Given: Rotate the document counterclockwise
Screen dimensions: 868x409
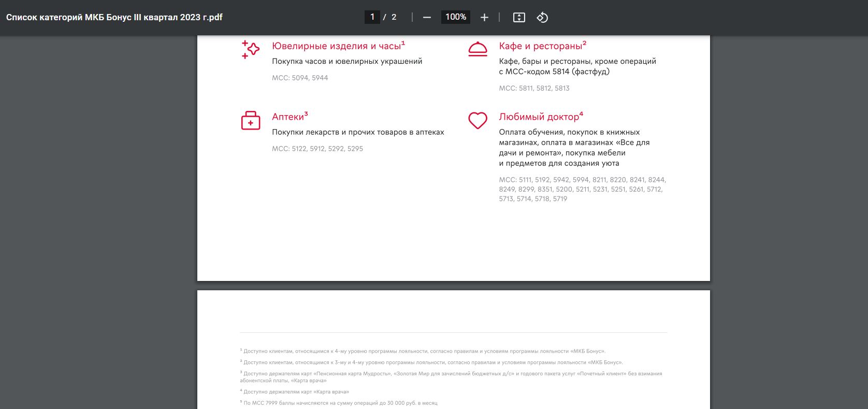Looking at the screenshot, I should tap(542, 18).
